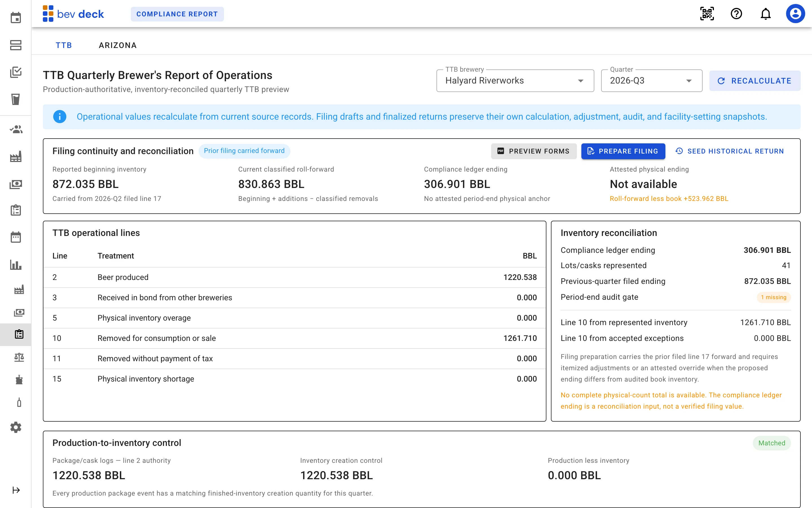Open the balance scales sidebar icon
This screenshot has width=812, height=508.
click(x=19, y=357)
